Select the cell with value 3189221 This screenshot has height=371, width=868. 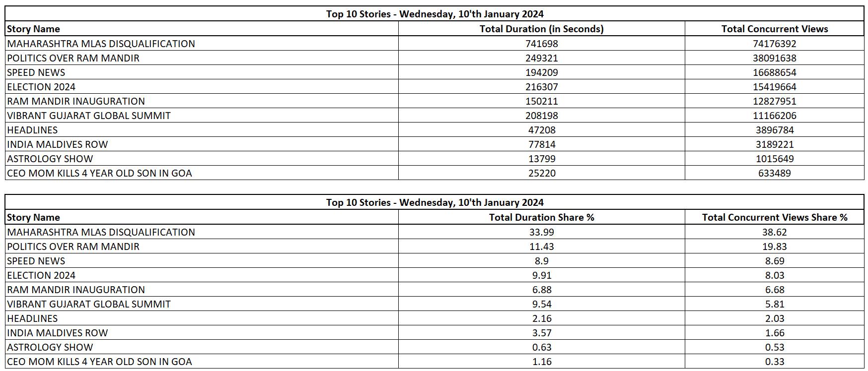pyautogui.click(x=774, y=144)
